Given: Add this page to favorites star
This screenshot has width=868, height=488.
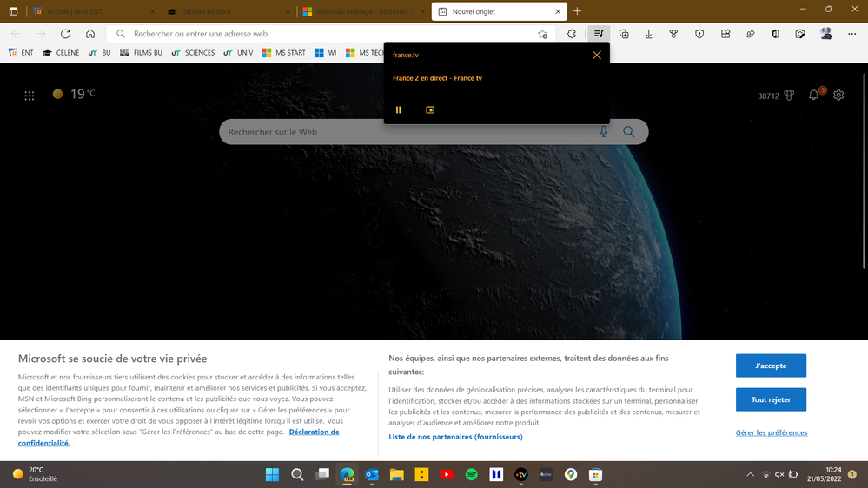Looking at the screenshot, I should 542,34.
